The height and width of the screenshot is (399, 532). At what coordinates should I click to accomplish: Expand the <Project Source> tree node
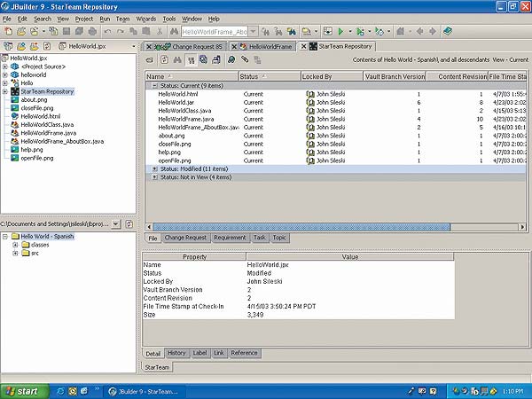[x=5, y=66]
